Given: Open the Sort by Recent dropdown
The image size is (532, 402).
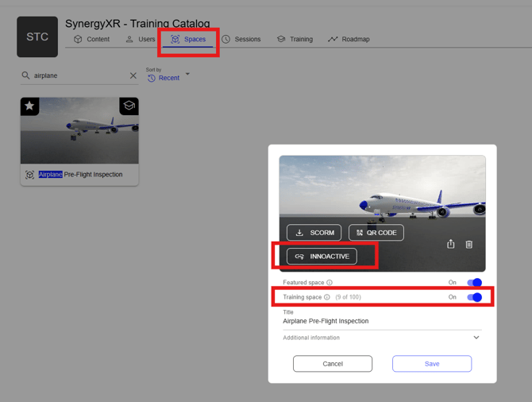Looking at the screenshot, I should [x=170, y=78].
